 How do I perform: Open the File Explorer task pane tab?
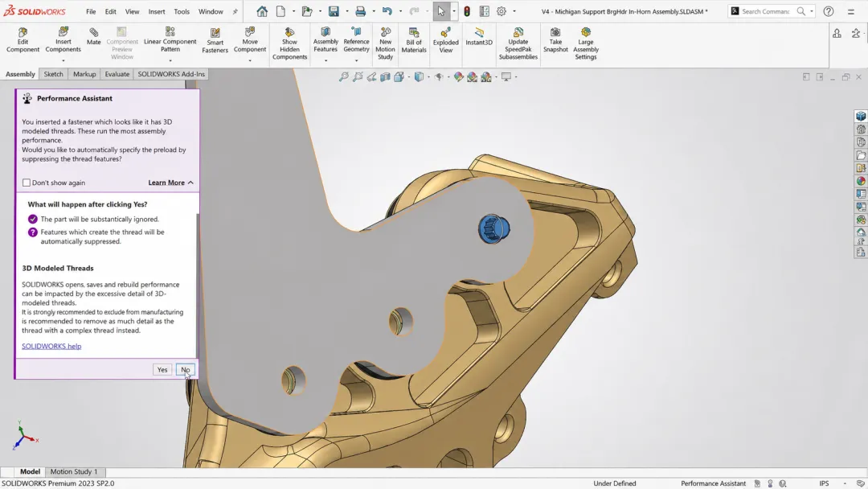(861, 155)
